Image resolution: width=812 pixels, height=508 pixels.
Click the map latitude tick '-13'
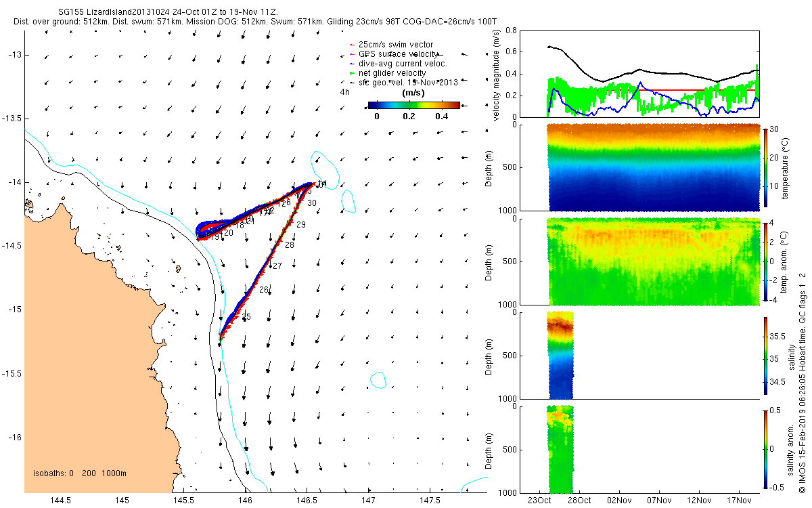(x=16, y=54)
